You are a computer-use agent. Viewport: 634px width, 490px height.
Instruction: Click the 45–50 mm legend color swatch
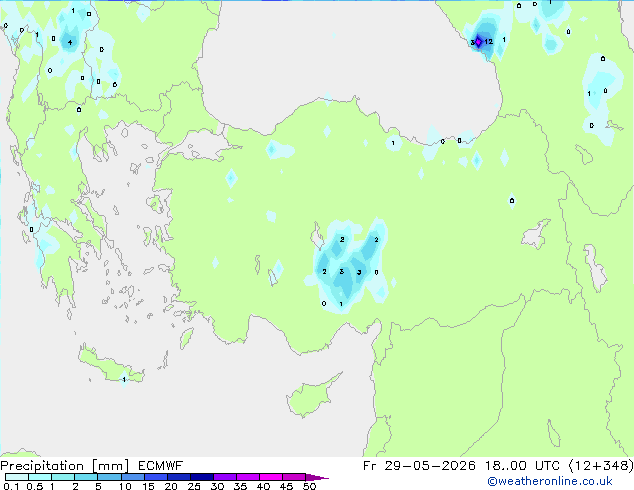tap(294, 477)
